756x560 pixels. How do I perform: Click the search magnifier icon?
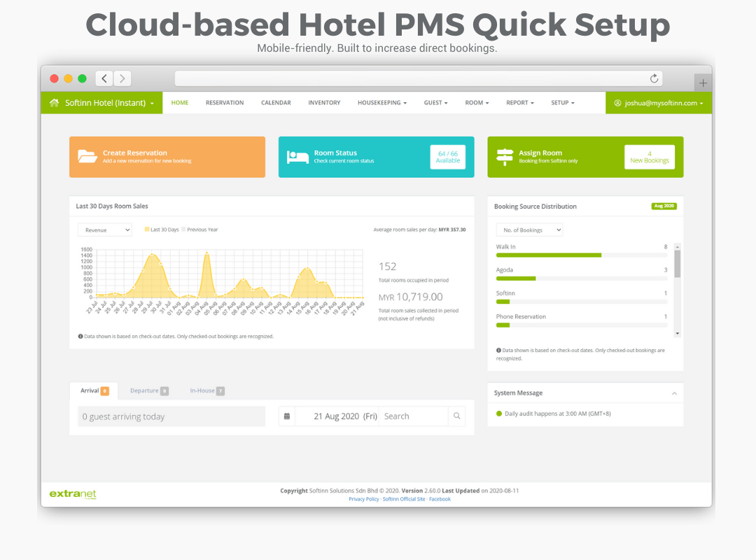click(456, 416)
